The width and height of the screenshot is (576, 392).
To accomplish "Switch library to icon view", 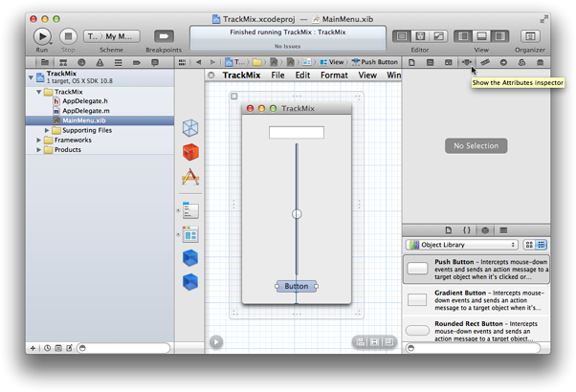I will pyautogui.click(x=529, y=245).
